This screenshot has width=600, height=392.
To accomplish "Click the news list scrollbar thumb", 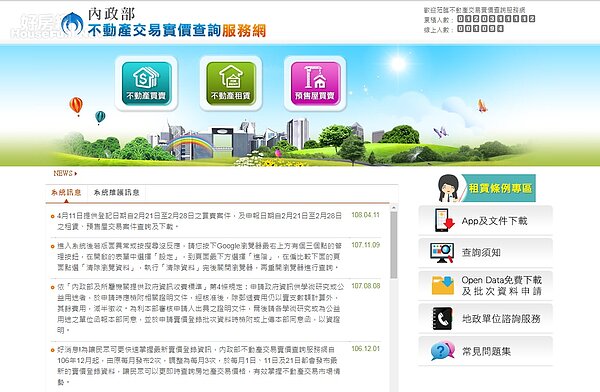I will click(x=393, y=245).
